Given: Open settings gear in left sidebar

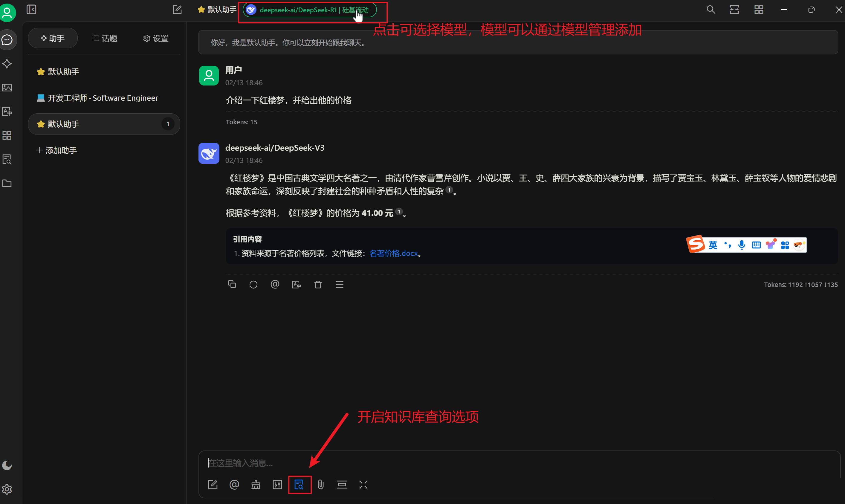Looking at the screenshot, I should (x=7, y=489).
